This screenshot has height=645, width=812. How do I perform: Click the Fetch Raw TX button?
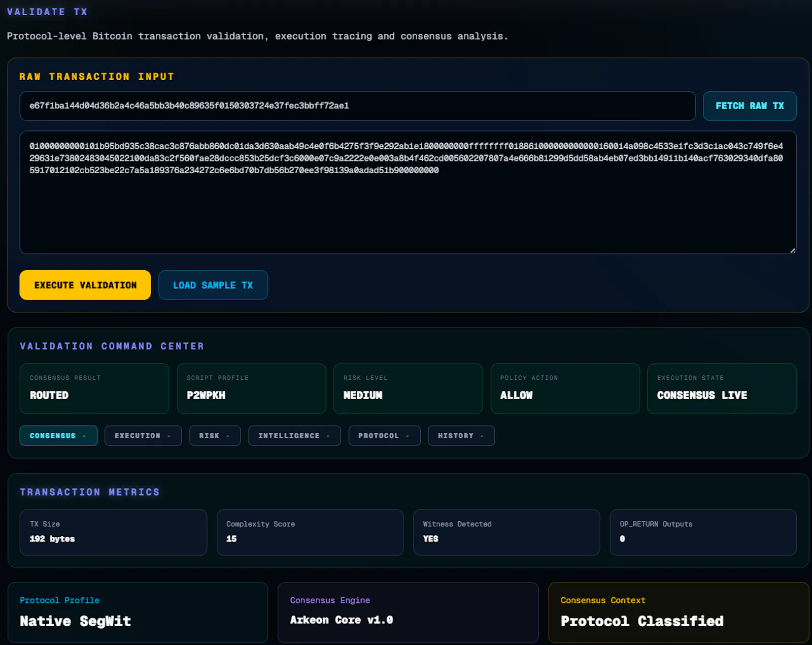pos(750,106)
